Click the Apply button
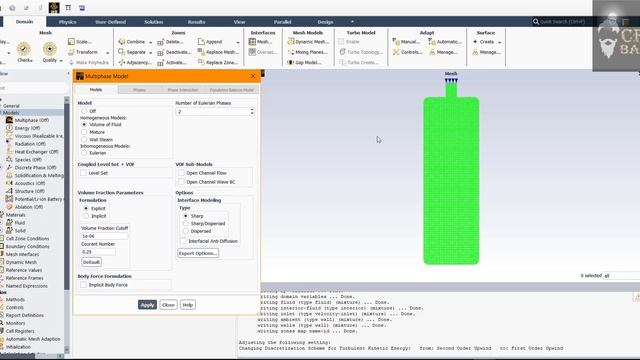The height and width of the screenshot is (360, 640). pyautogui.click(x=147, y=305)
